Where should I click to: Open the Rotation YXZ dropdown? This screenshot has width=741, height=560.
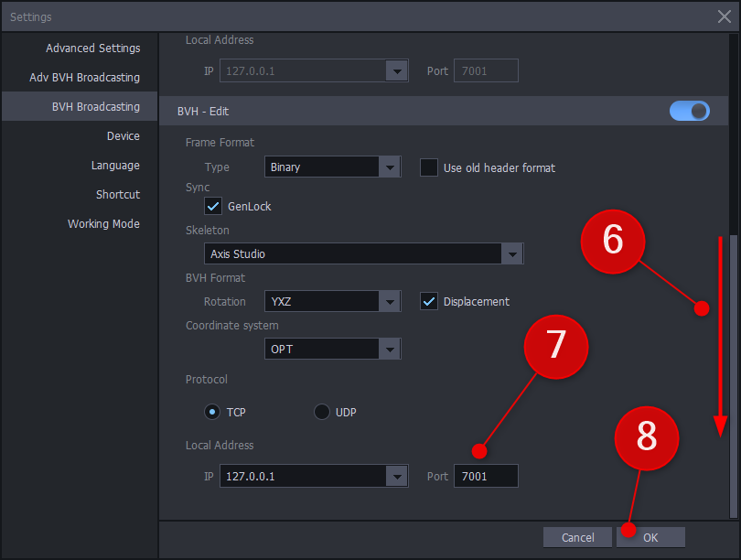333,301
